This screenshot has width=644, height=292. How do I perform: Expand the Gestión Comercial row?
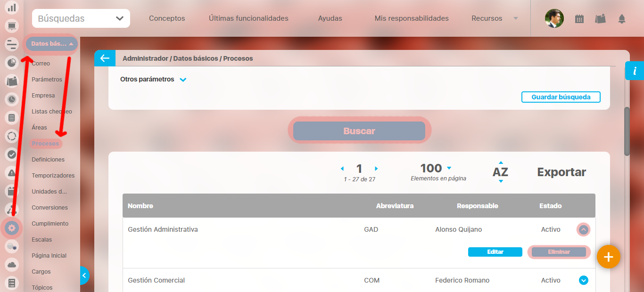click(x=583, y=280)
